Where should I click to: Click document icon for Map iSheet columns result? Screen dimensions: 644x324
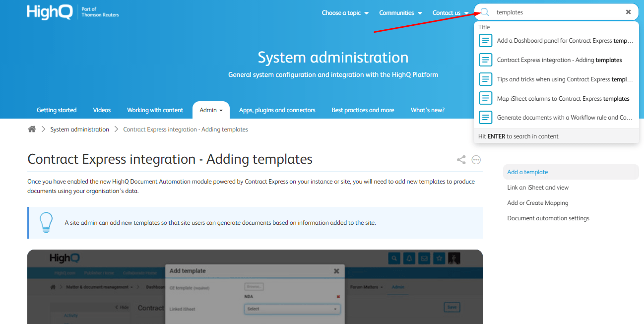[485, 98]
